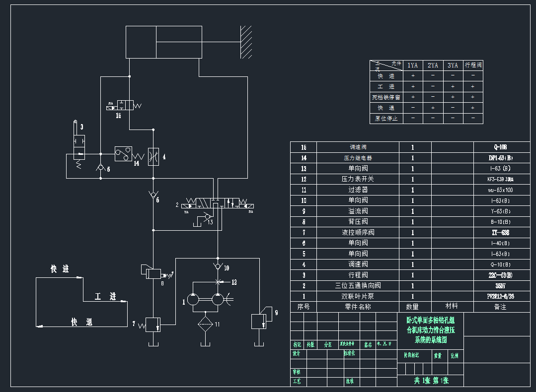536x392 pixels.
Task: Select the tank symbol below relief valve 9
Action: tap(259, 343)
